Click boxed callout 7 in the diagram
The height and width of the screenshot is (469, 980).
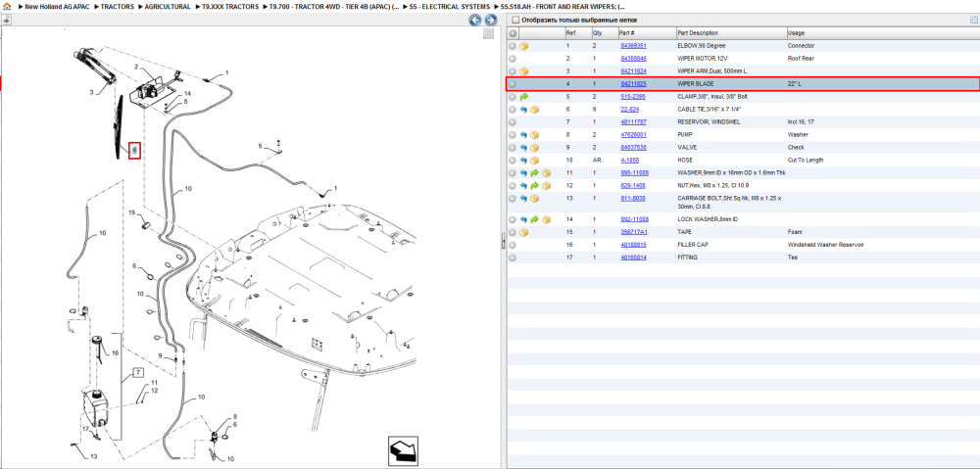139,375
